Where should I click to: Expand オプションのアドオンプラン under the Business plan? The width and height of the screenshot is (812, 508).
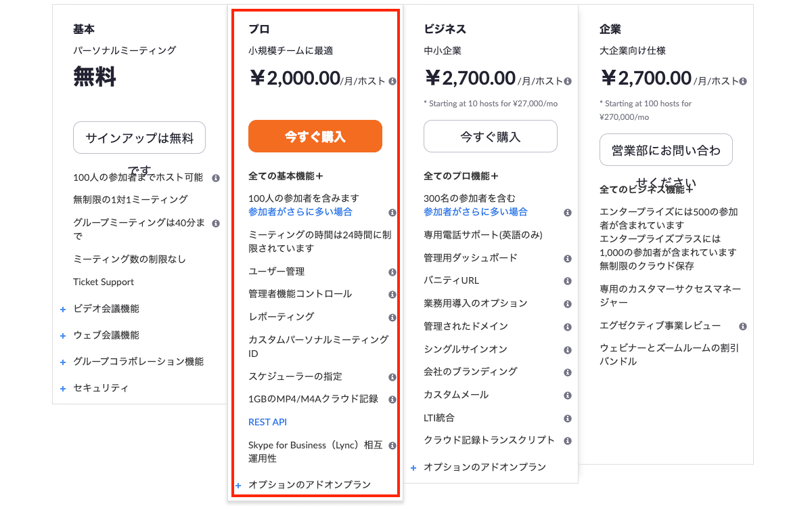(484, 467)
